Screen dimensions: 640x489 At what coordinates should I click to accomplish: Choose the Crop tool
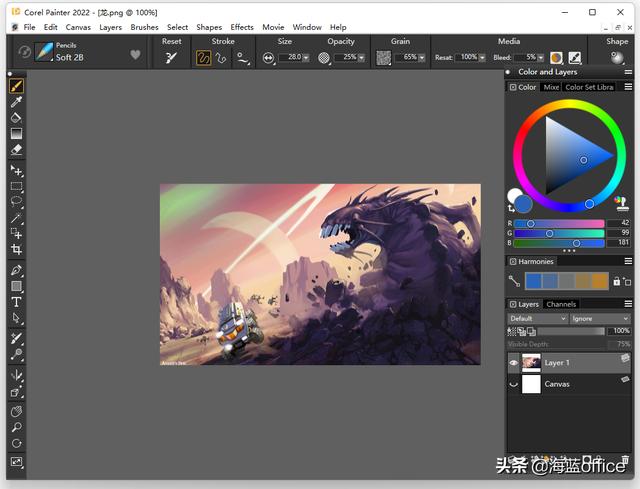pos(16,249)
